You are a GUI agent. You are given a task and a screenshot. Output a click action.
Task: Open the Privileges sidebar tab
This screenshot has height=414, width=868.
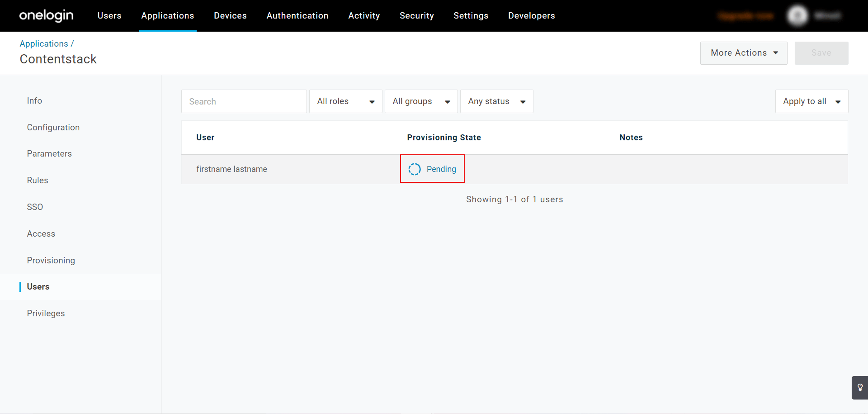coord(46,313)
